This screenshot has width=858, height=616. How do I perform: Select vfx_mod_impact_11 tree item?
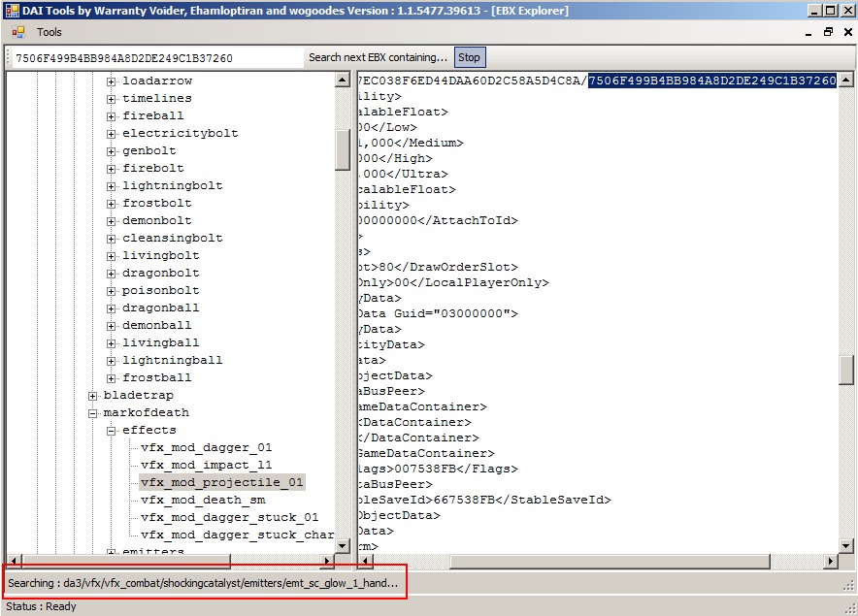[206, 466]
